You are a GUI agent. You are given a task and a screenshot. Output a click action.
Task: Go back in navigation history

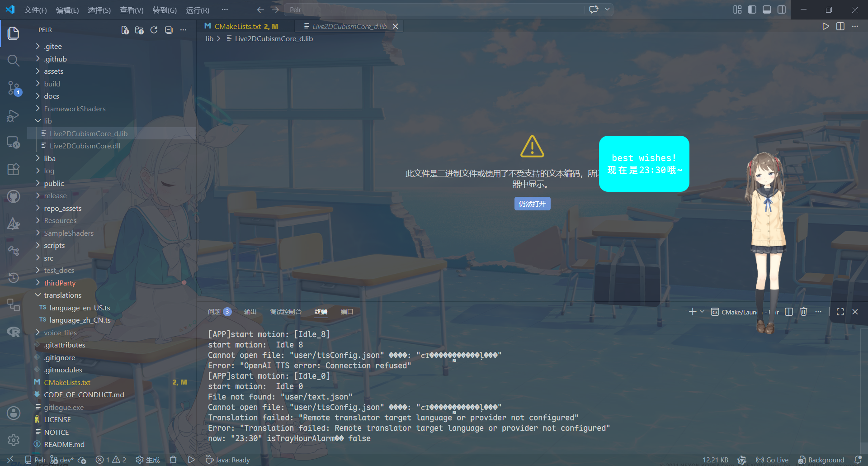pyautogui.click(x=260, y=10)
